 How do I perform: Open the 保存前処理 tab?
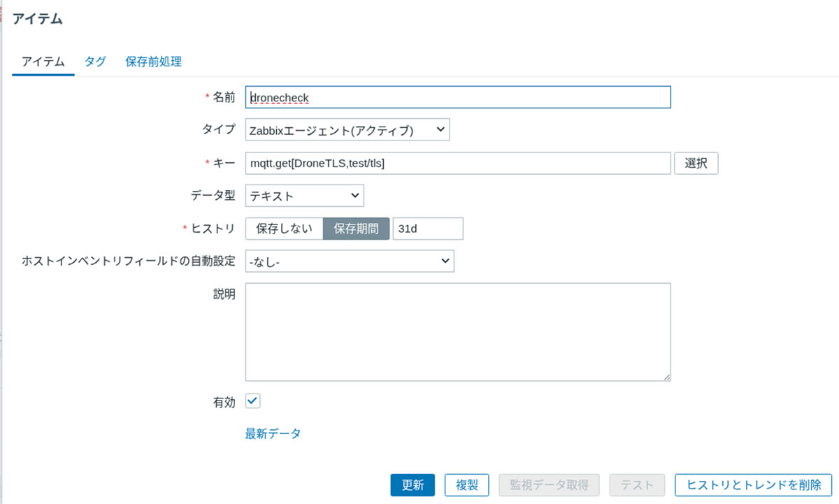click(153, 62)
